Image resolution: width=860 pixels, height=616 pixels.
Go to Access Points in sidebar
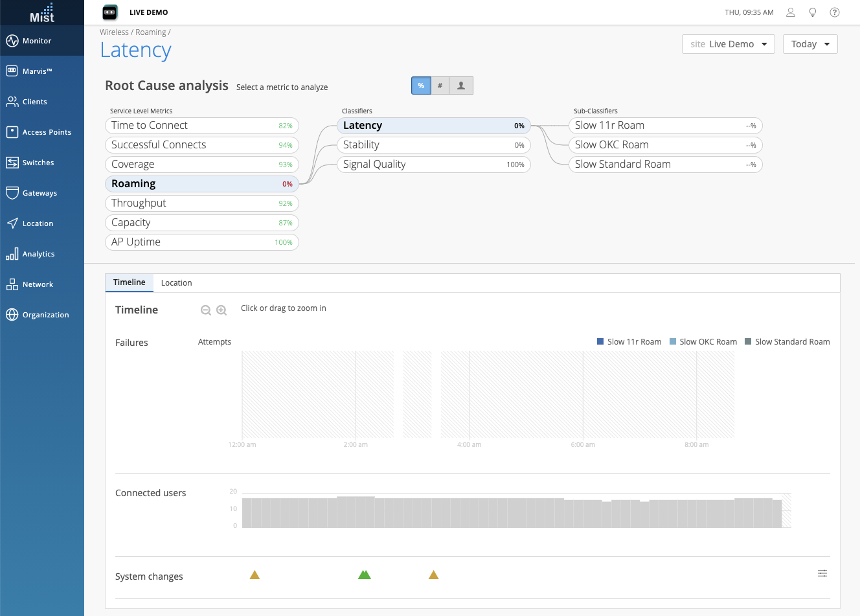tap(47, 132)
